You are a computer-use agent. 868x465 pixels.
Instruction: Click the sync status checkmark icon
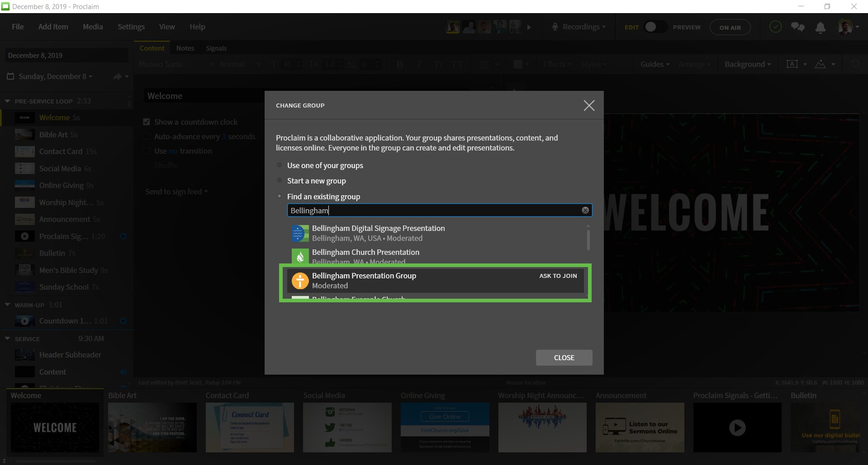[x=775, y=27]
